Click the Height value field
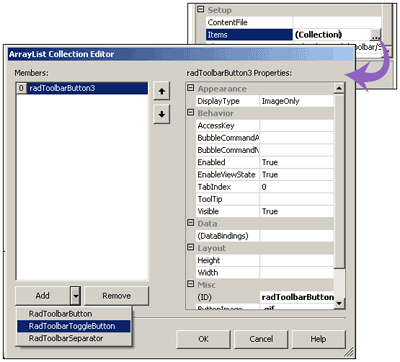 pyautogui.click(x=297, y=260)
